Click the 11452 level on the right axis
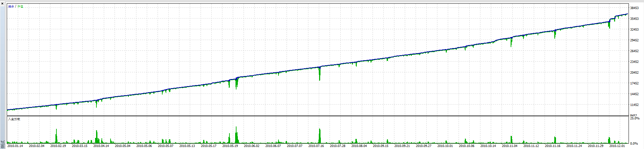The height and width of the screenshot is (149, 644). pos(634,105)
